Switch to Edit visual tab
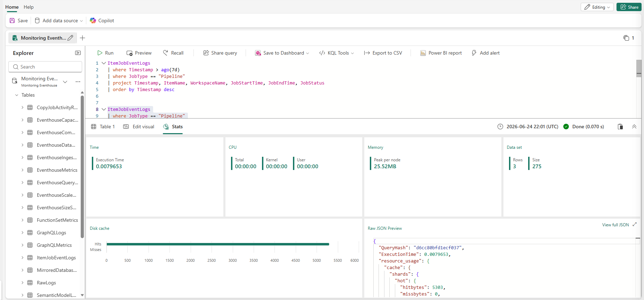This screenshot has height=300, width=644. pyautogui.click(x=139, y=127)
